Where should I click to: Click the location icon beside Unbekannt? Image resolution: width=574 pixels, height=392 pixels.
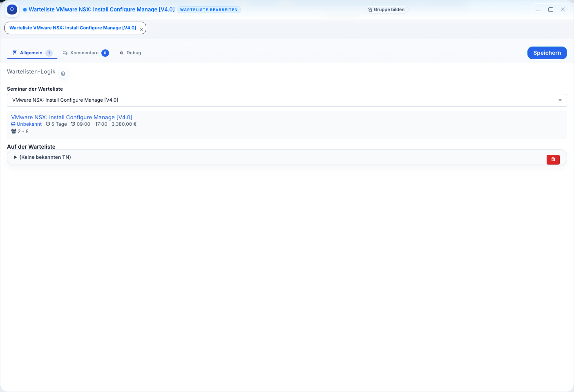tap(13, 124)
